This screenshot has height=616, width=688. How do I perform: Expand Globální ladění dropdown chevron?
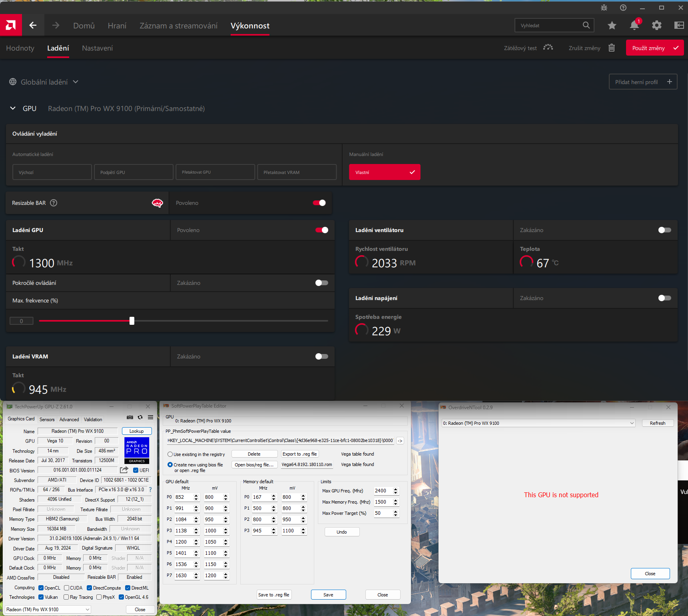pyautogui.click(x=76, y=82)
